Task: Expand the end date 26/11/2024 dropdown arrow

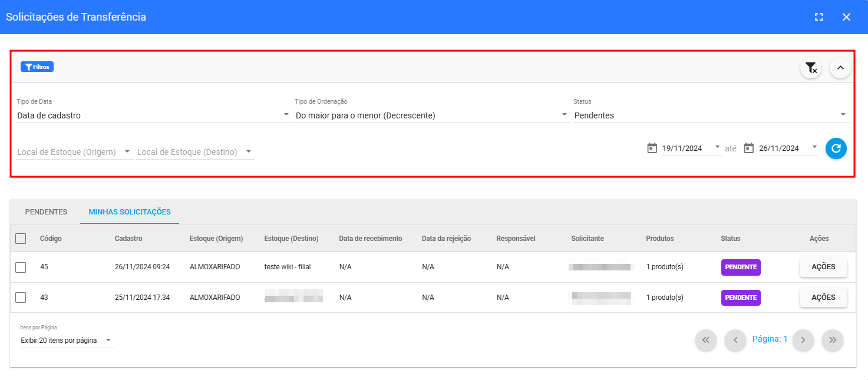Action: pyautogui.click(x=814, y=147)
